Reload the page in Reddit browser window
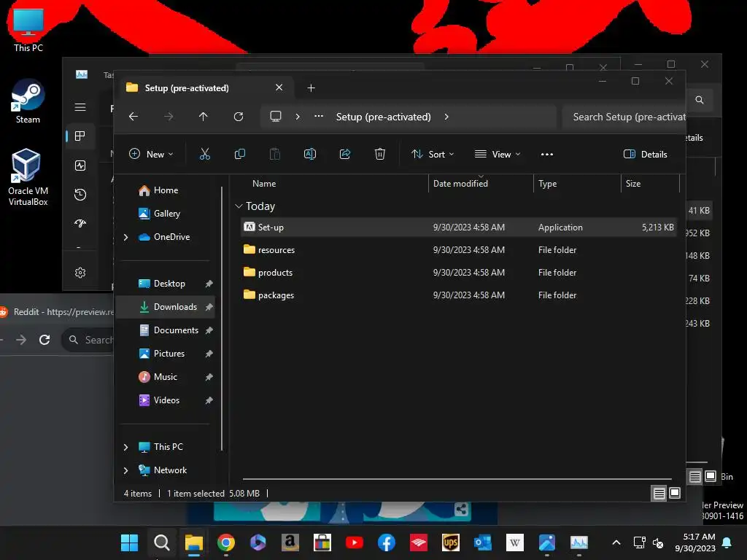This screenshot has height=560, width=747. coord(44,340)
